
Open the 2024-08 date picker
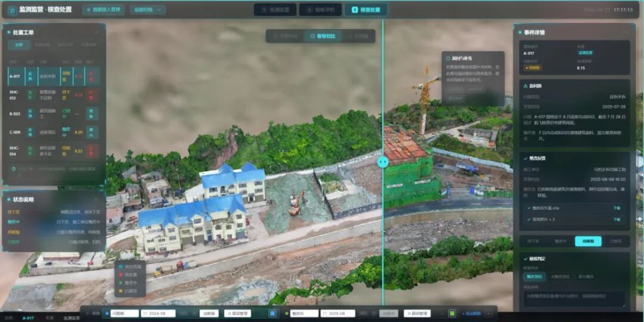click(x=158, y=314)
